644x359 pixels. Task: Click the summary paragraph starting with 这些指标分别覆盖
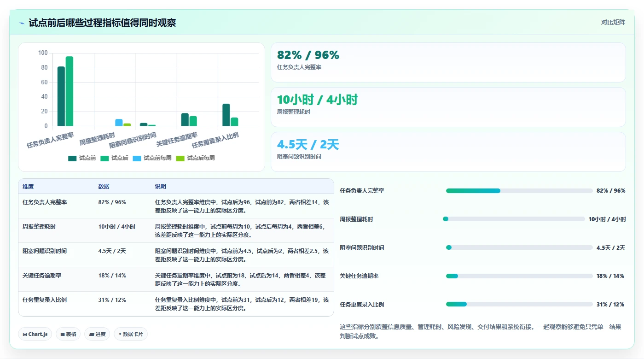click(x=481, y=331)
